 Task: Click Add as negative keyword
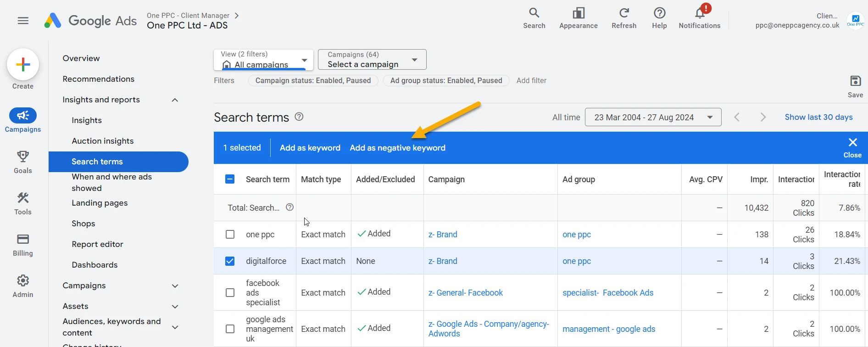[x=398, y=148]
